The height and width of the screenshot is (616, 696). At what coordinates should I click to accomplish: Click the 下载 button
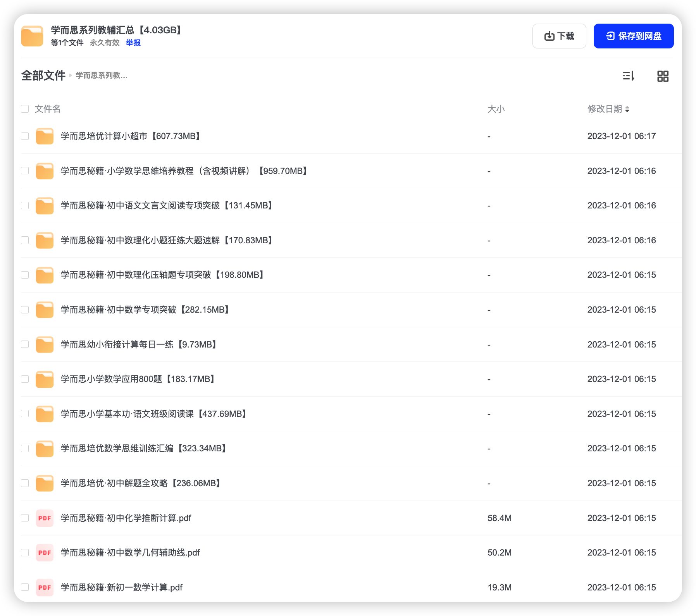[559, 36]
